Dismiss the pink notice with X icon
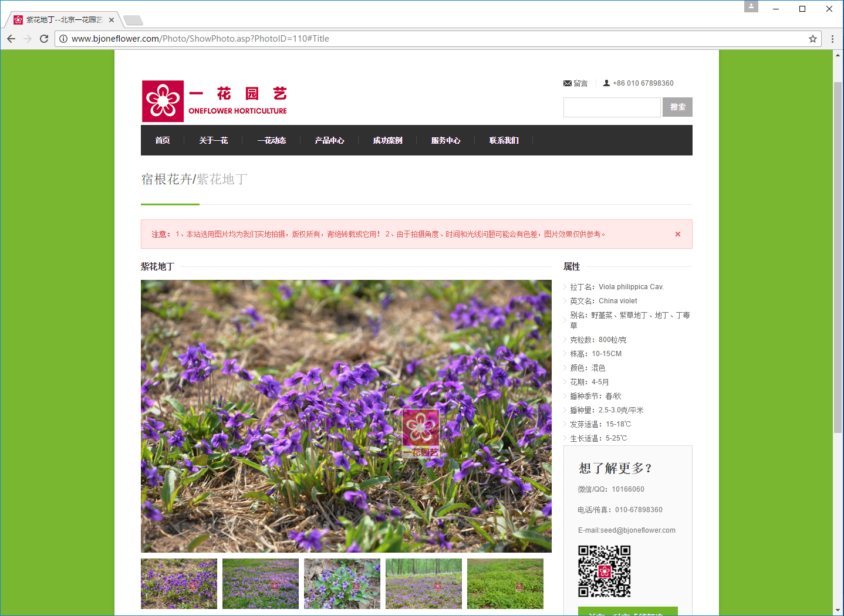The width and height of the screenshot is (844, 616). pos(678,234)
